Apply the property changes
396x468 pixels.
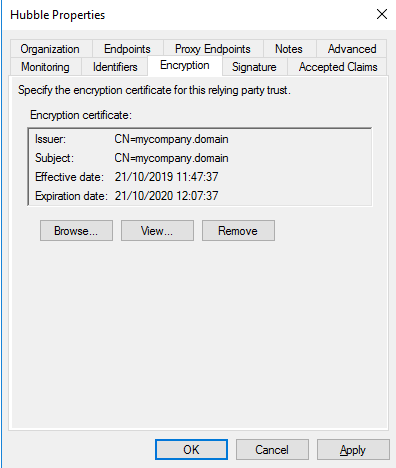[353, 449]
